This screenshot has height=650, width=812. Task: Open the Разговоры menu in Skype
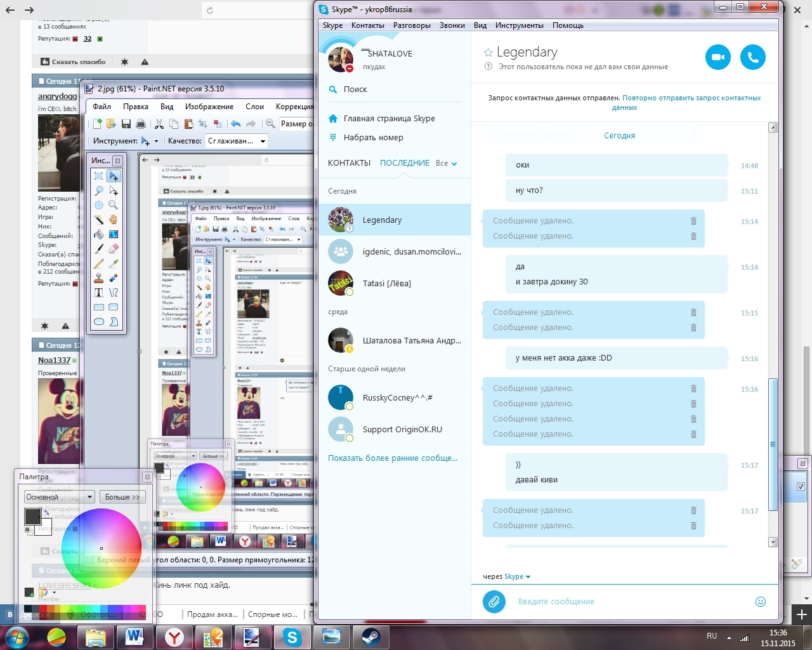(412, 25)
